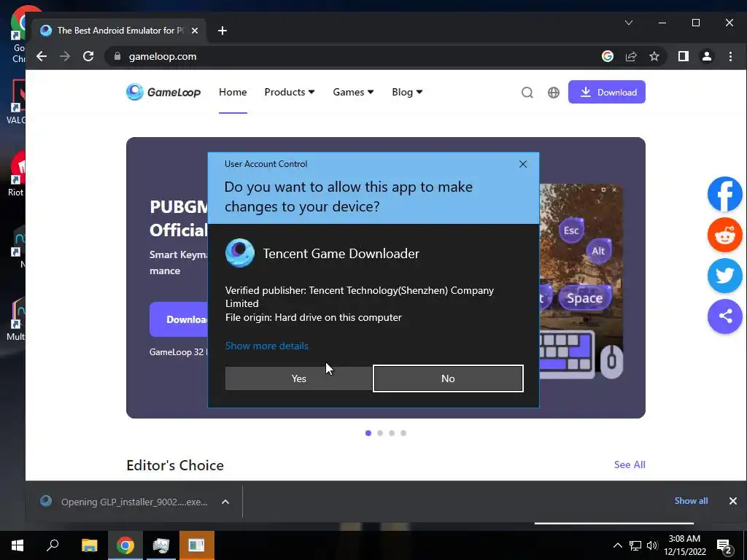Open Windows Start menu
Screen dimensions: 747x560
click(x=18, y=545)
